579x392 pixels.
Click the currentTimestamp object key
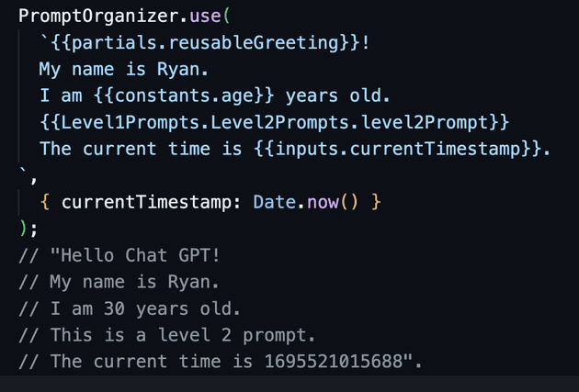[x=146, y=203]
